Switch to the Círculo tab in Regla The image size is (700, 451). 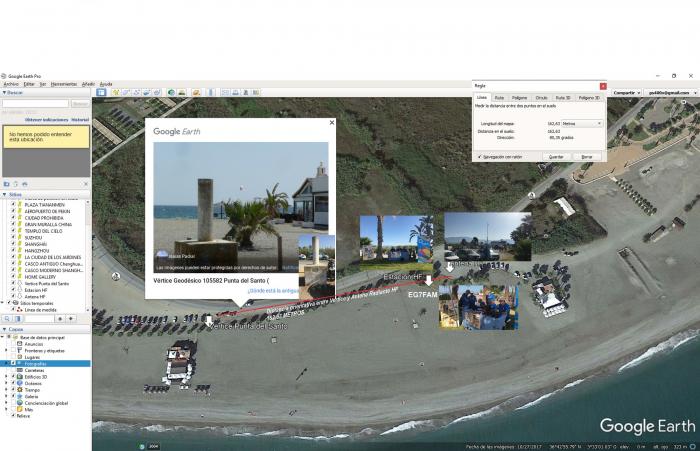(541, 98)
